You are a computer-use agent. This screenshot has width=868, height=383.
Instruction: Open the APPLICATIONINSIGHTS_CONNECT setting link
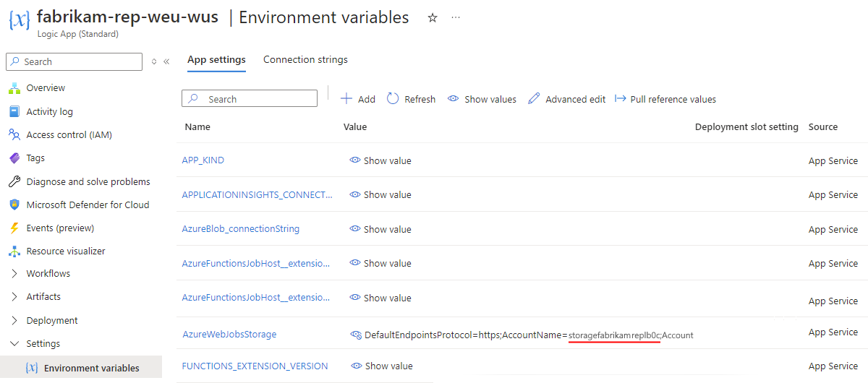click(x=257, y=194)
